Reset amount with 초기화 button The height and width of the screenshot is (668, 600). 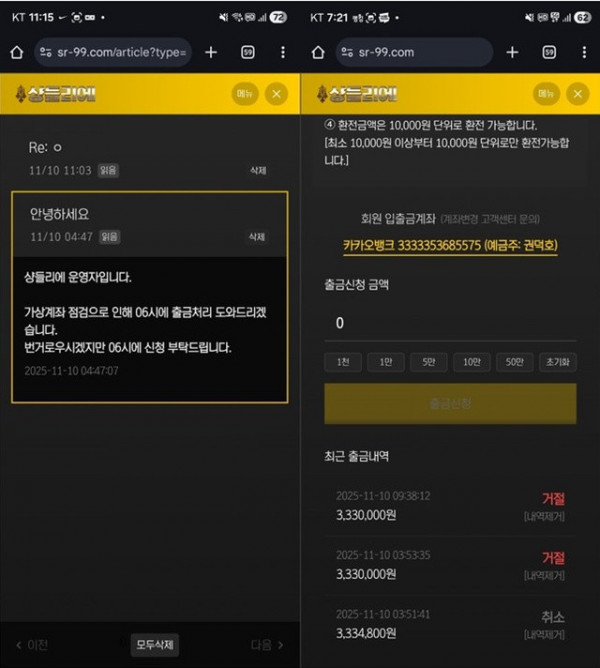click(x=557, y=362)
